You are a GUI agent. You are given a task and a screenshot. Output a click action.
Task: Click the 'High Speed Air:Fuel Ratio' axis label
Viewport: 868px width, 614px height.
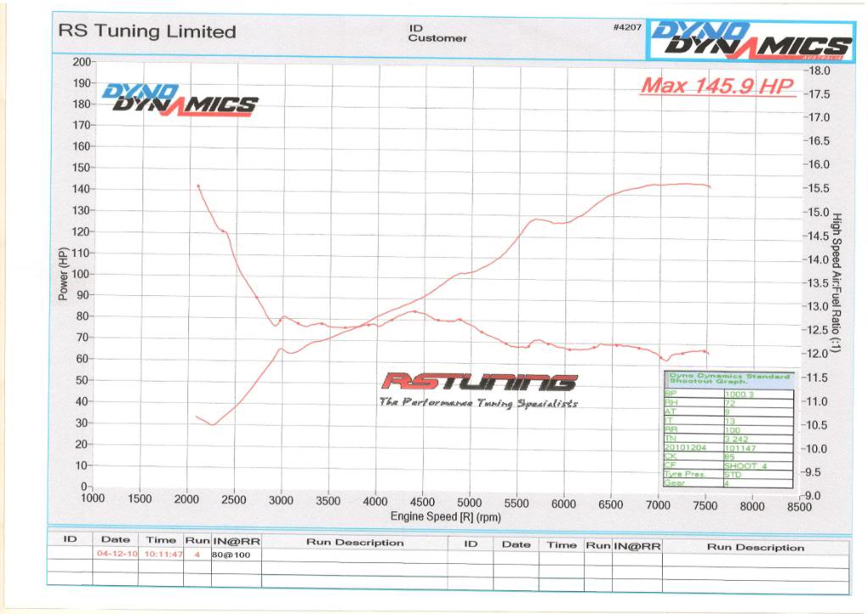tap(836, 282)
